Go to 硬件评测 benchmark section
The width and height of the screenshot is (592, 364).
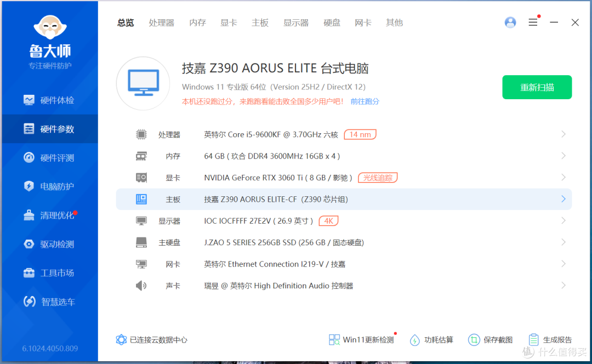pyautogui.click(x=49, y=157)
